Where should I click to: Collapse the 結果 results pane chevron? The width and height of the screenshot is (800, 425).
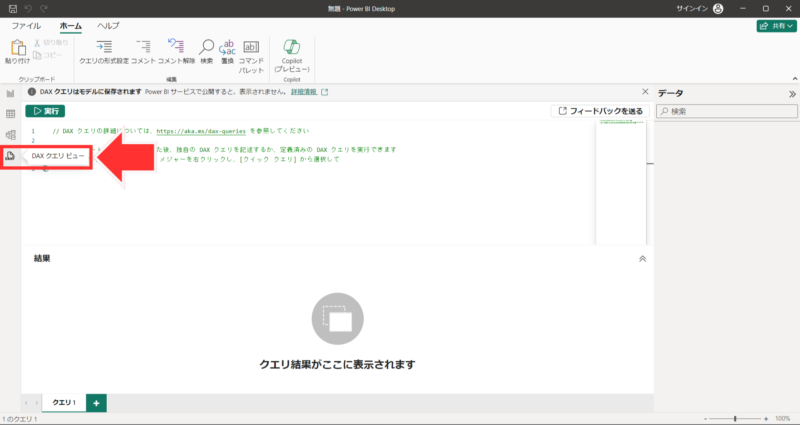click(642, 259)
